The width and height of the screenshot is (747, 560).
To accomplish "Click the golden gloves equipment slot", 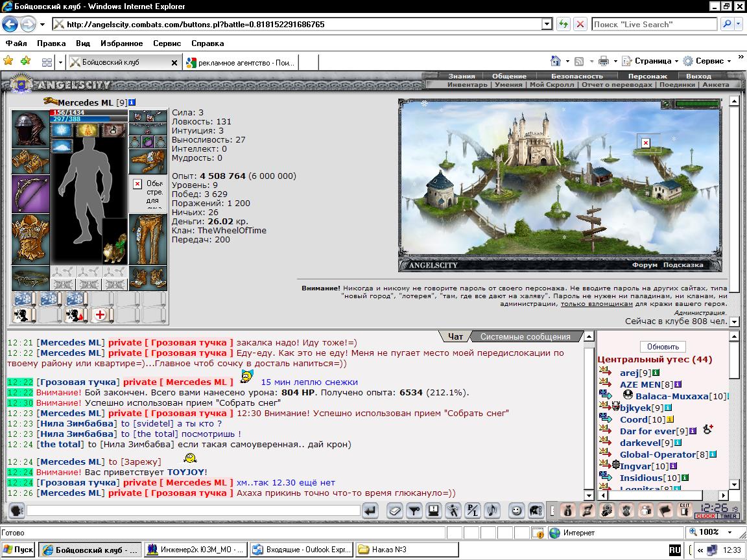I will point(148,162).
